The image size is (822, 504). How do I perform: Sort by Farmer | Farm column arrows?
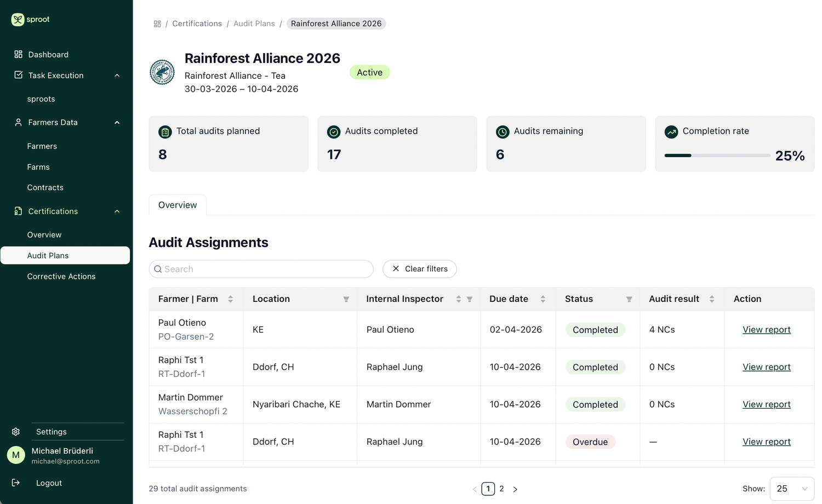(x=231, y=299)
